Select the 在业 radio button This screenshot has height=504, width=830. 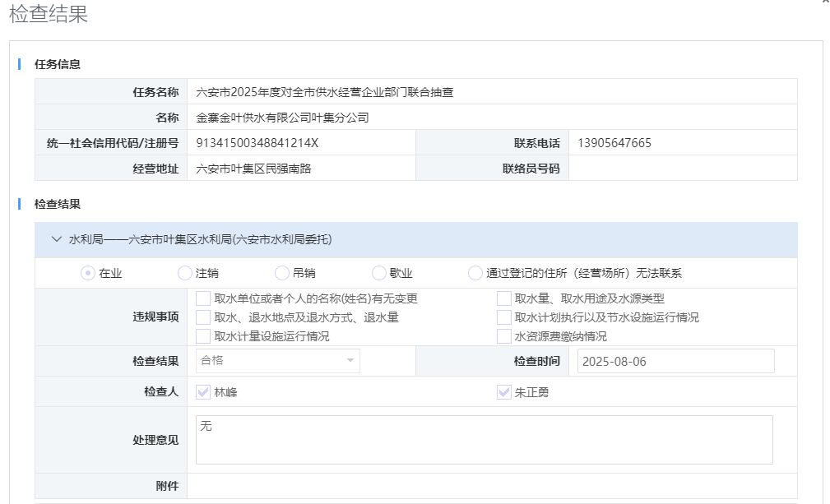(88, 273)
